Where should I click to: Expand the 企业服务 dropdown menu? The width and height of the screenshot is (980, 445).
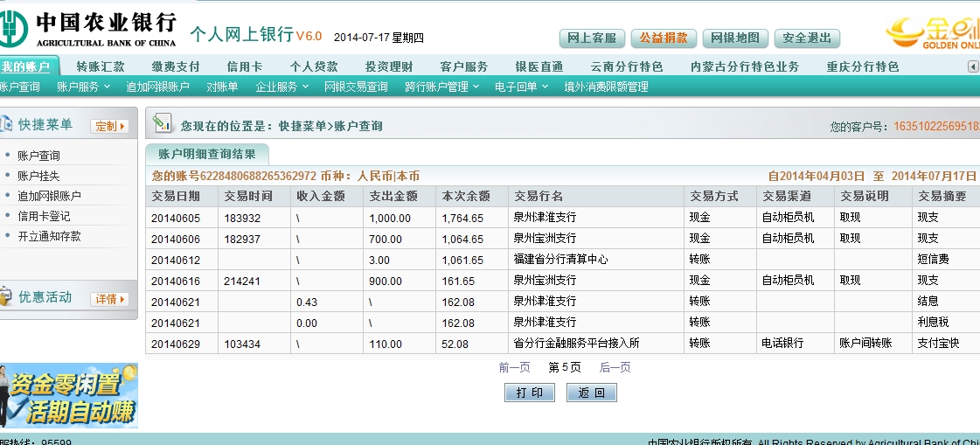coord(281,87)
